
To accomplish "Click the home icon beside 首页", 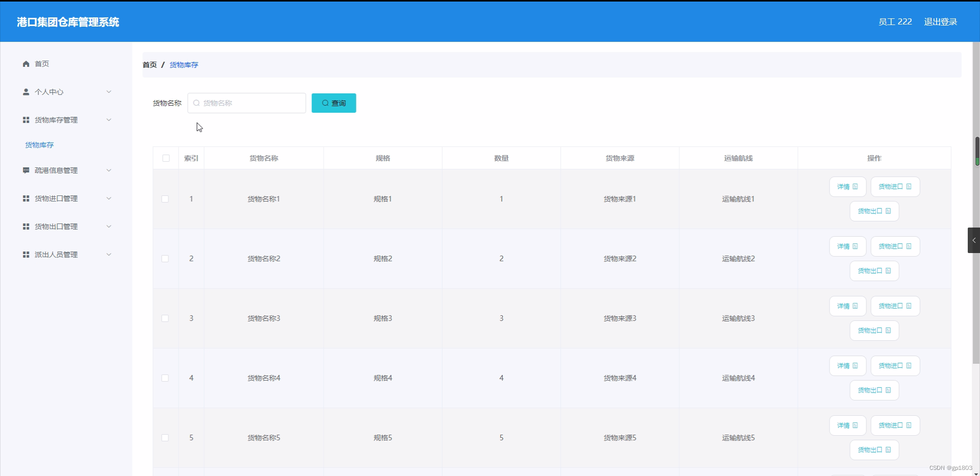I will (x=26, y=63).
